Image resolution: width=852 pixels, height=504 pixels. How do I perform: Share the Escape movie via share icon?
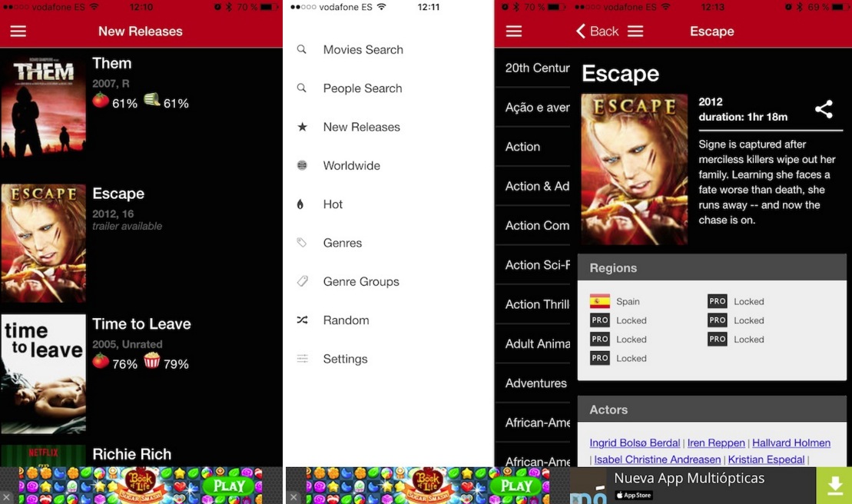click(824, 109)
